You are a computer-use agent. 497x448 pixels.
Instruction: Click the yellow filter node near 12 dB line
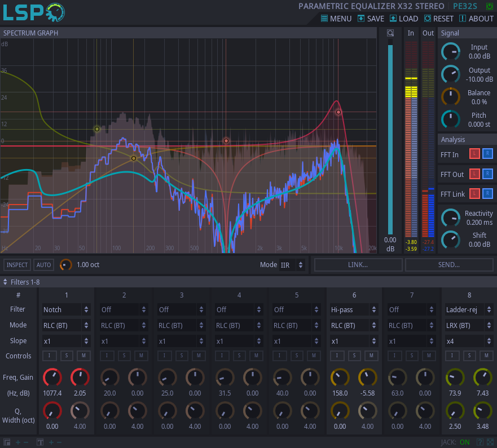click(x=97, y=129)
